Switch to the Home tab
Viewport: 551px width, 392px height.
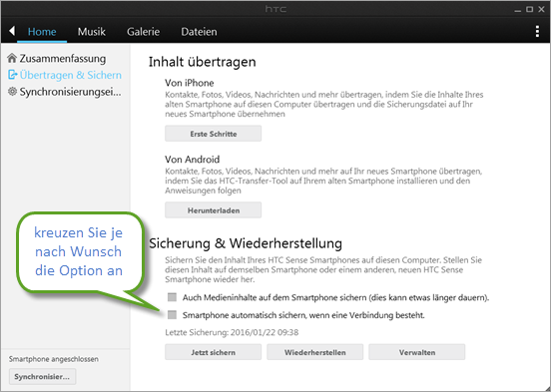pos(42,32)
